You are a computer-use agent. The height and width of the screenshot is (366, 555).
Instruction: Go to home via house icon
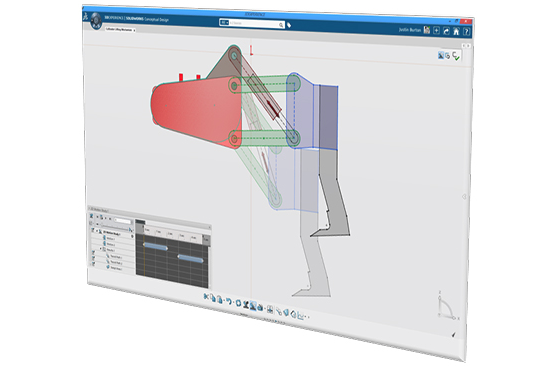456,32
